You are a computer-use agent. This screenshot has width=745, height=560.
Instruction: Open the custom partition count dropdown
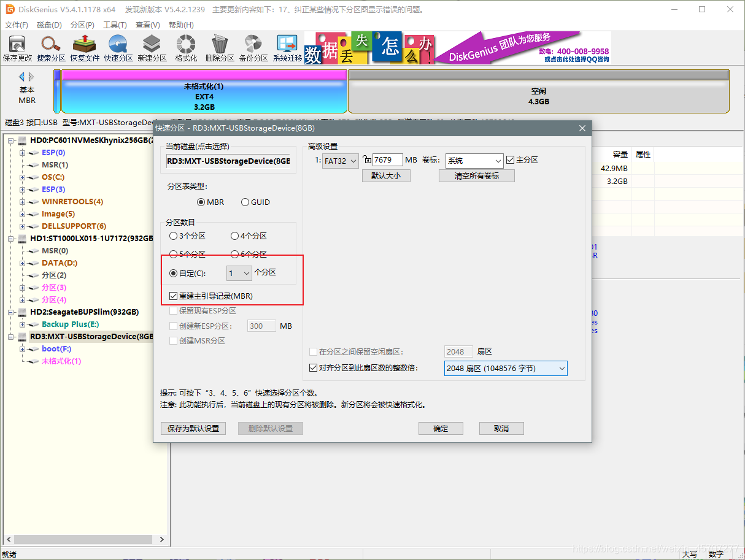[239, 273]
